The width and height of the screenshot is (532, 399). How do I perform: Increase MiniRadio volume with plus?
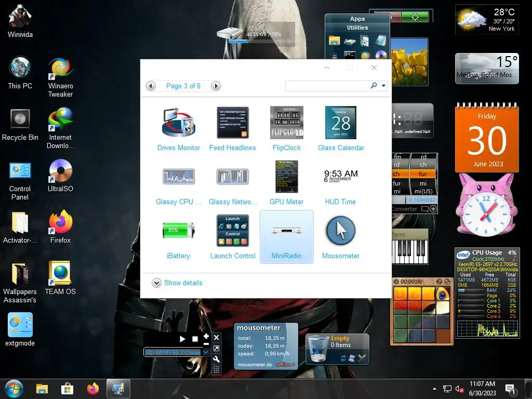point(206,336)
